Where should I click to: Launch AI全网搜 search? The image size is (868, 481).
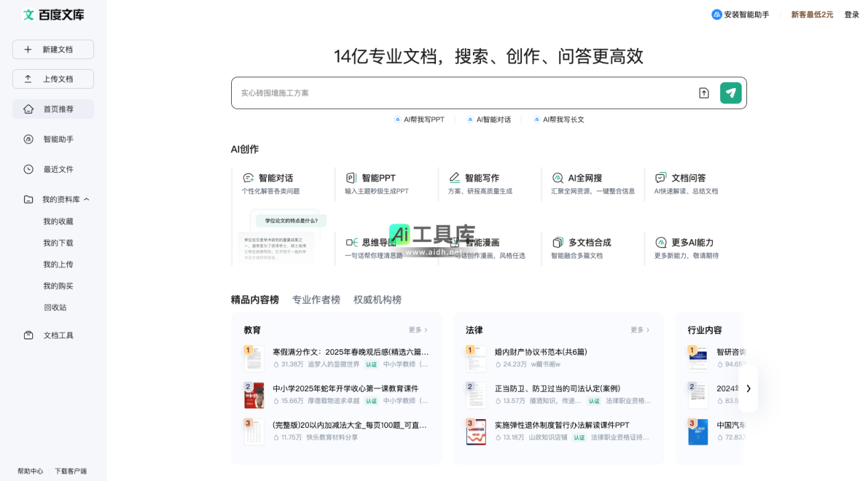pyautogui.click(x=583, y=177)
